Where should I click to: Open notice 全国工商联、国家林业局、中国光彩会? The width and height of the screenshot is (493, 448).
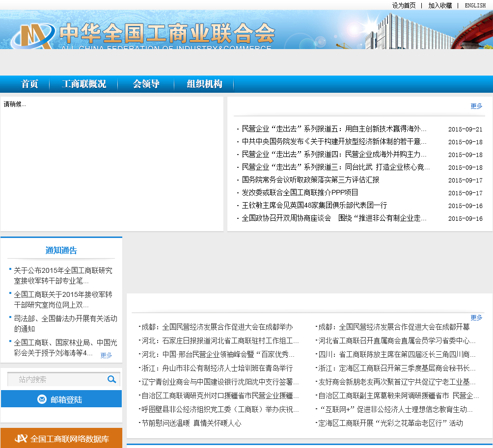tap(65, 348)
